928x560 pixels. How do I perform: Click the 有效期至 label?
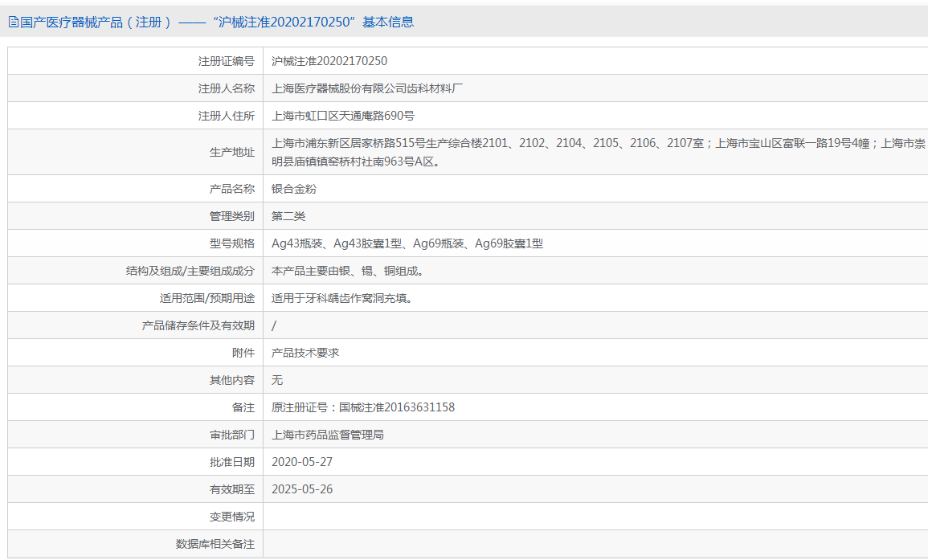232,489
